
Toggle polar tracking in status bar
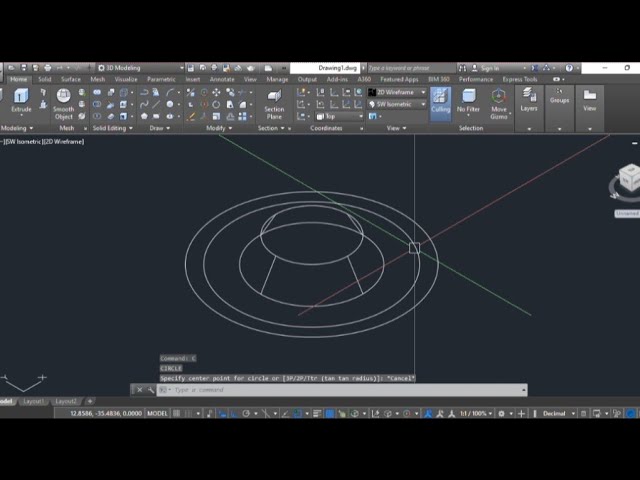[246, 413]
